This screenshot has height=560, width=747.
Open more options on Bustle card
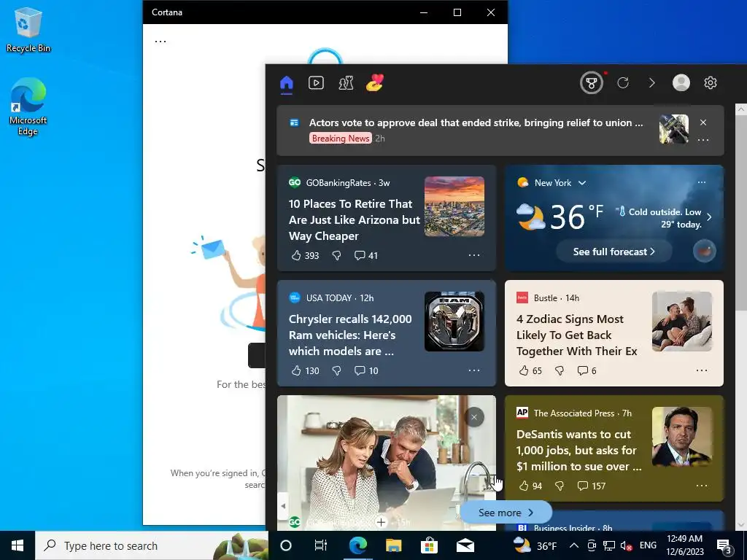(702, 370)
